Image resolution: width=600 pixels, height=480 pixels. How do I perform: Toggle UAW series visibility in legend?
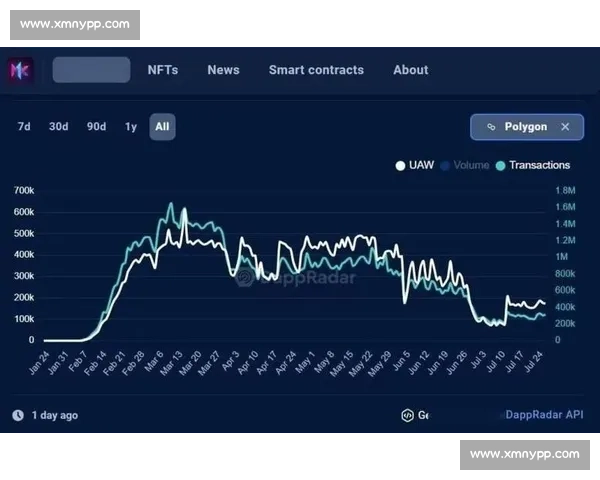[x=421, y=166]
